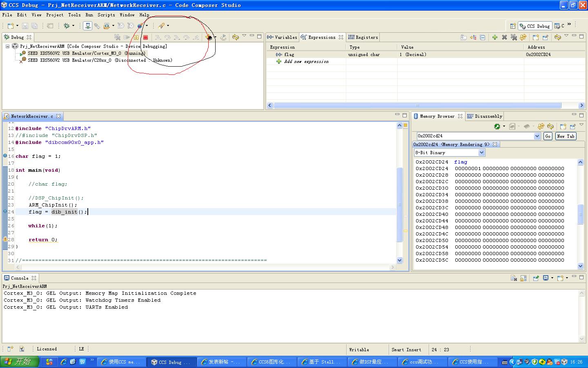This screenshot has height=368, width=588.
Task: Open the Run menu
Action: pos(89,15)
